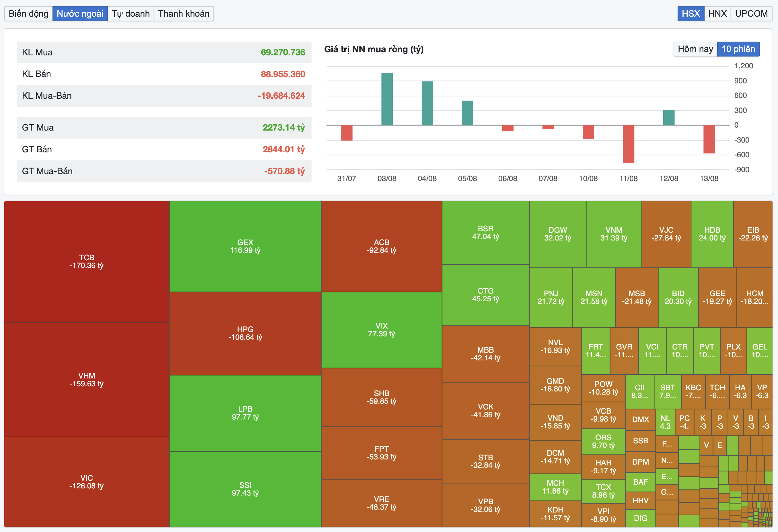Screen dimensions: 778x532
Task: Open the GEX treemap tile
Action: tap(245, 246)
